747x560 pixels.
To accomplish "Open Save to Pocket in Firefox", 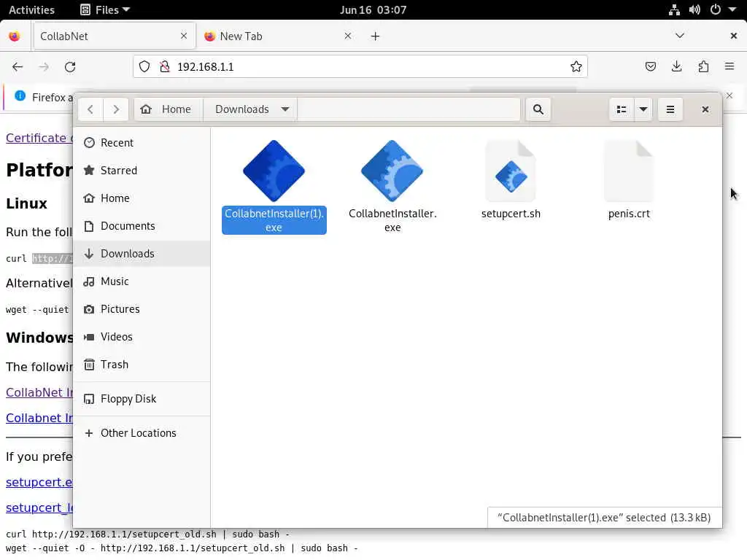I will click(x=651, y=66).
